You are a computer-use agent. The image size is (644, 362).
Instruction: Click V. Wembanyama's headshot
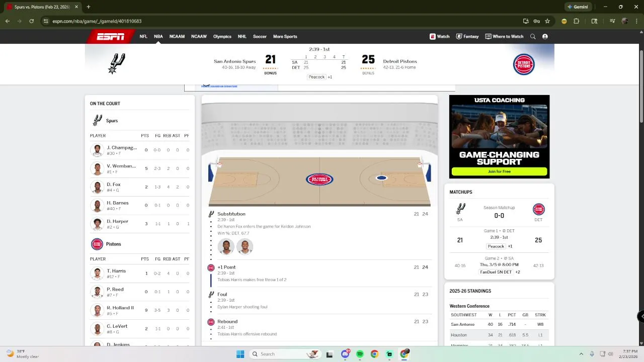(97, 168)
